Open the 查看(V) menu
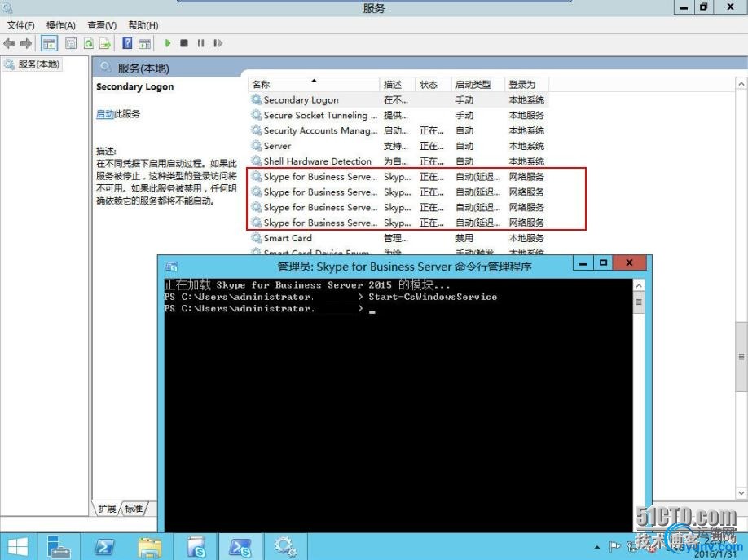 coord(102,25)
